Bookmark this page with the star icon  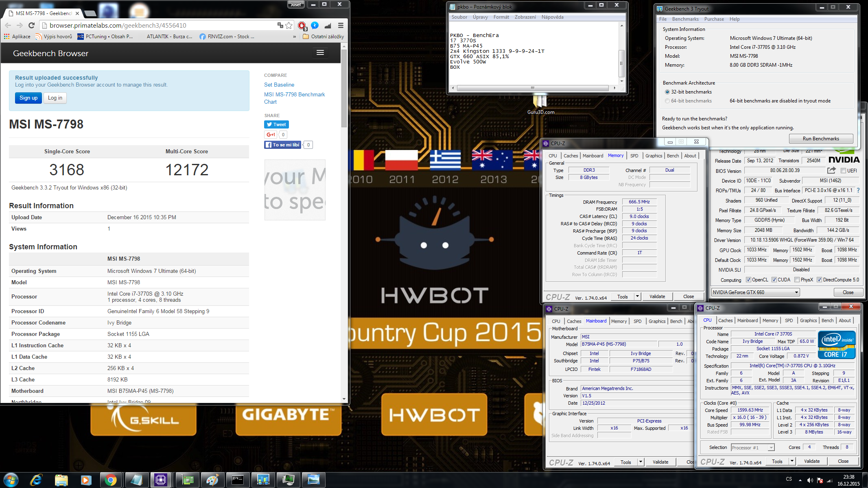pyautogui.click(x=289, y=25)
